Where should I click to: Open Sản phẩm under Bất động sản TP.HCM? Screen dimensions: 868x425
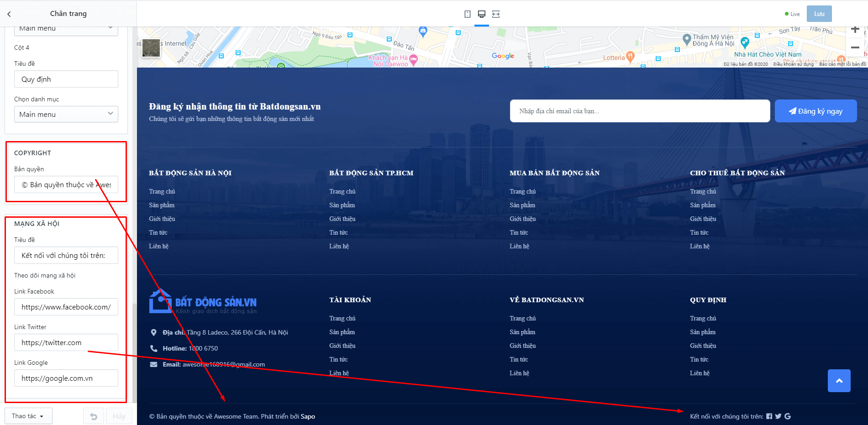(x=342, y=205)
